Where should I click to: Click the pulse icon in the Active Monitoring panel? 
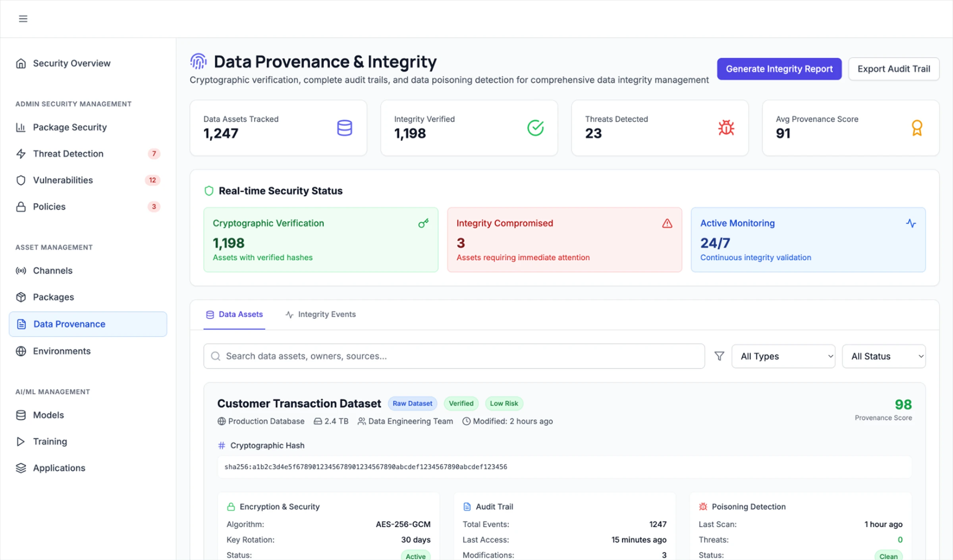[x=911, y=223]
